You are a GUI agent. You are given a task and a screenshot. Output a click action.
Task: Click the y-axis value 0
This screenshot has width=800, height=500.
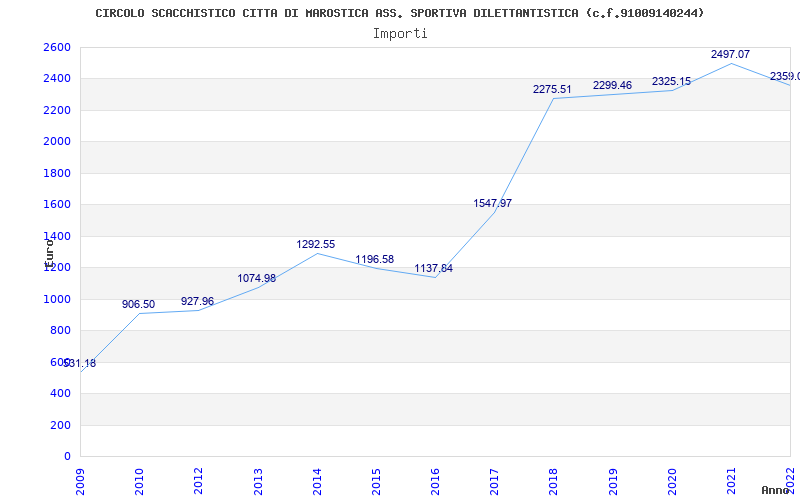[67, 457]
